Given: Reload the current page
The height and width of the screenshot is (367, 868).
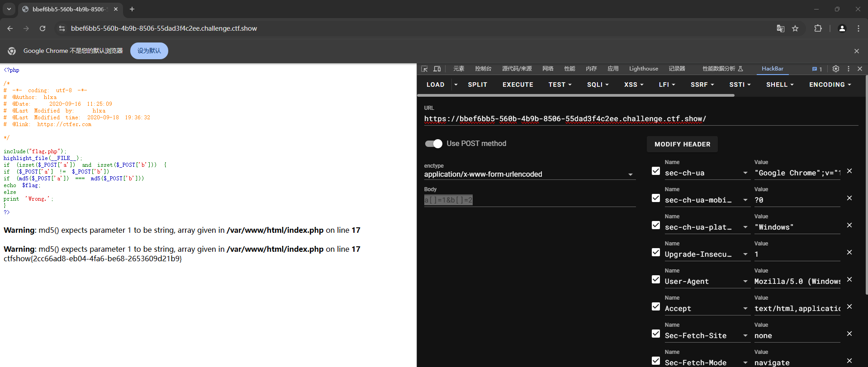Looking at the screenshot, I should coord(43,28).
